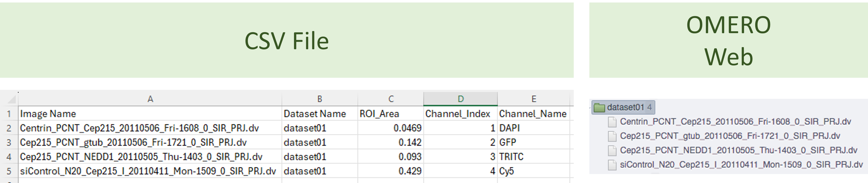Click the 'ROI_Area' header cell

391,114
